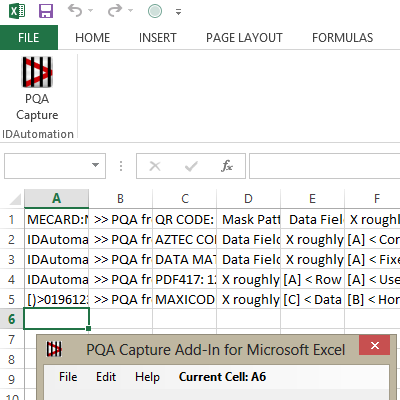This screenshot has height=400, width=400.
Task: Open Help menu in PQA Capture dialog
Action: click(147, 377)
